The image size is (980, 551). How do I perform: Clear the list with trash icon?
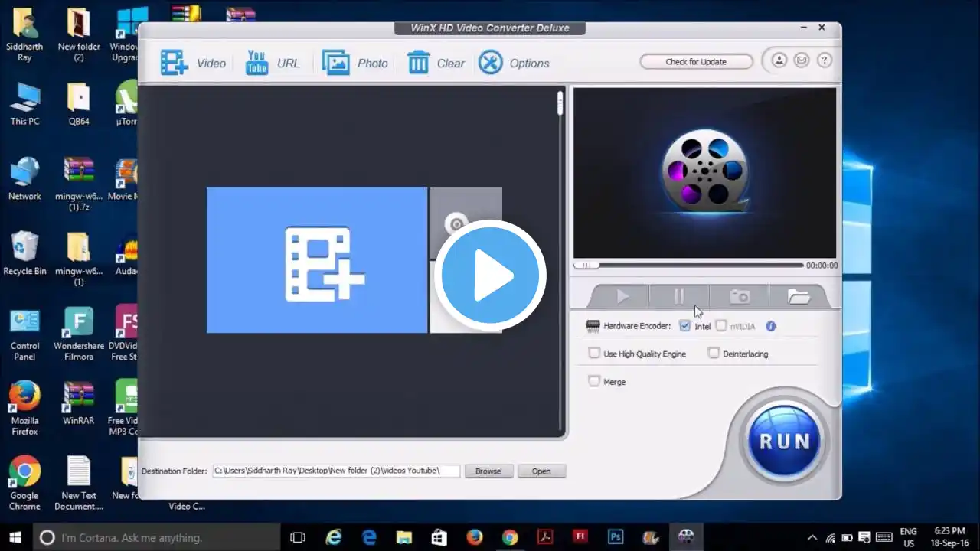(418, 63)
